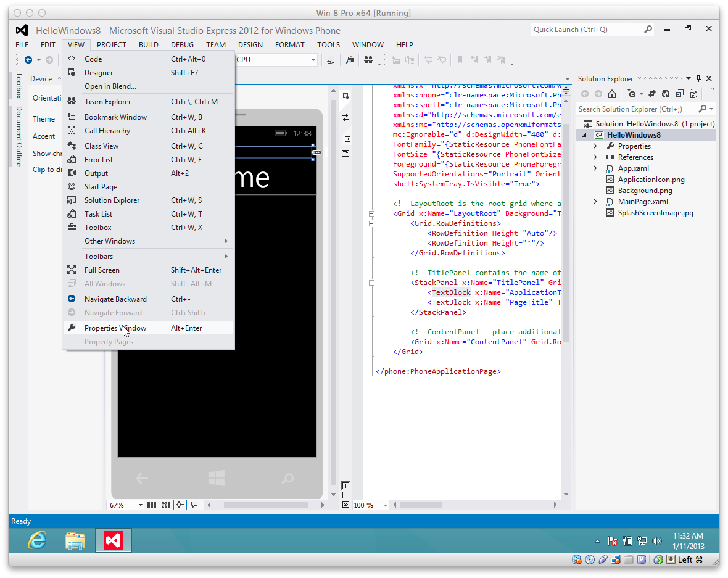Toggle snap to snaplines icon
This screenshot has width=728, height=578.
180,505
